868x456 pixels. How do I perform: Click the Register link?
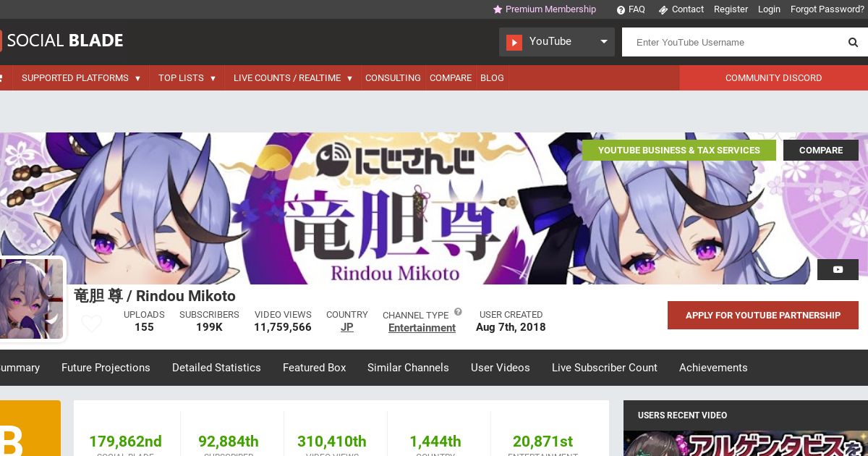(731, 9)
